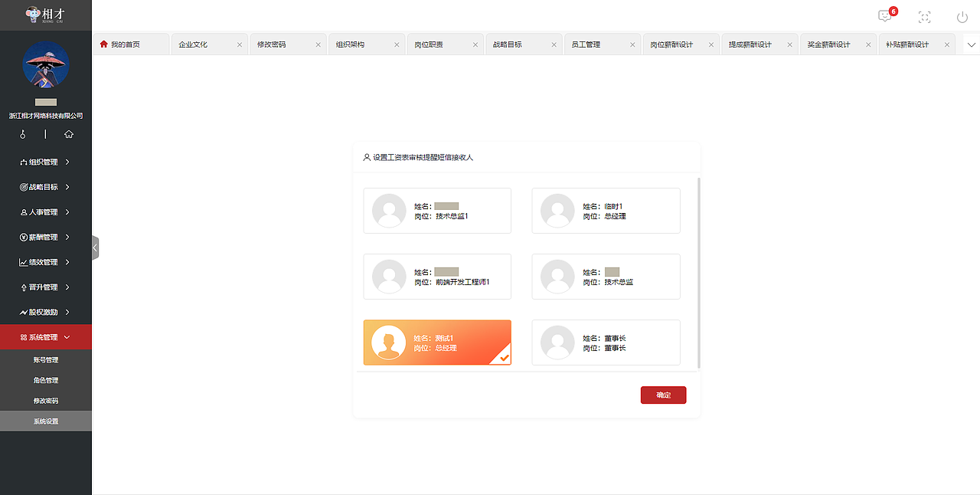This screenshot has height=495, width=980.
Task: Close the 组织架构 tab
Action: [x=397, y=44]
